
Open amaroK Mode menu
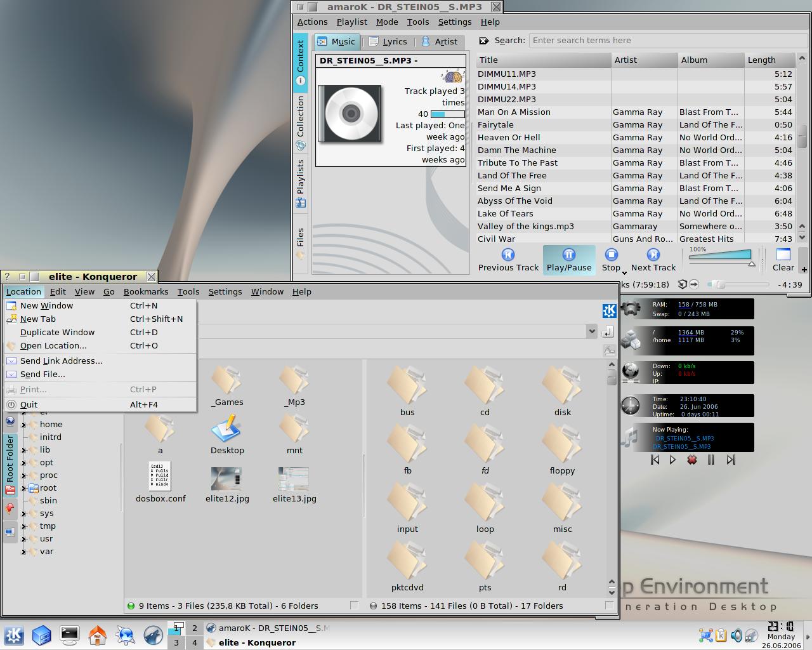[x=387, y=22]
